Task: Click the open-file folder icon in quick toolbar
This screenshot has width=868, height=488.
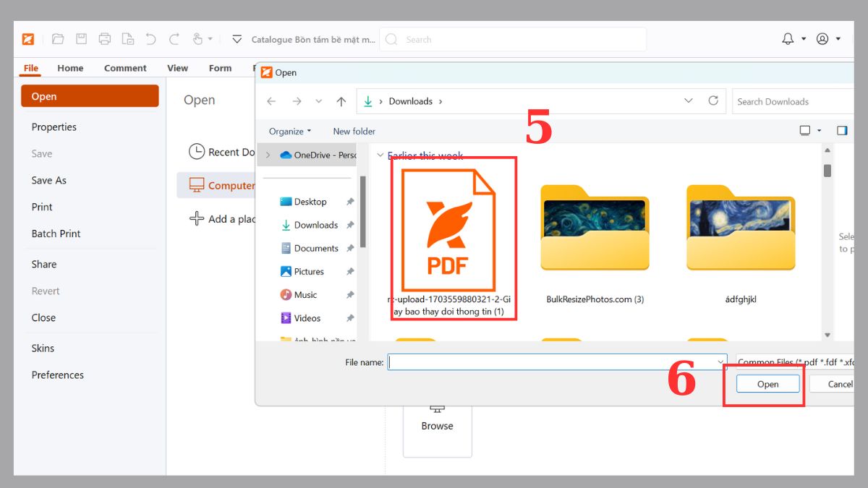Action: click(59, 39)
